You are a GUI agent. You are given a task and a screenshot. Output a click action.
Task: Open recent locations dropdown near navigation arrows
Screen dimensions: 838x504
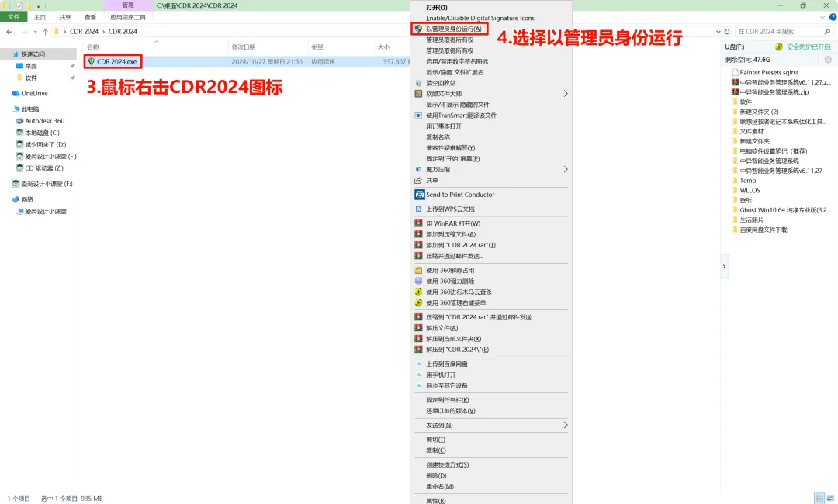click(x=35, y=32)
